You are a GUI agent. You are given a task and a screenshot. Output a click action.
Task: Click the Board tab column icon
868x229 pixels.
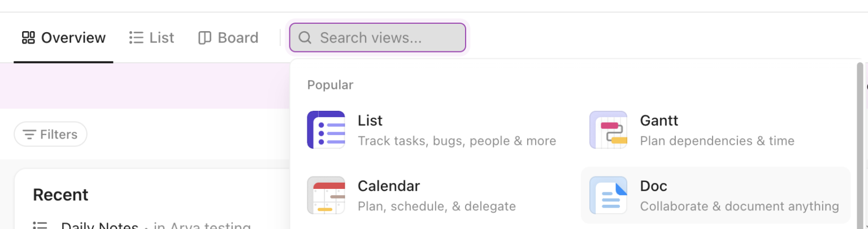coord(205,38)
